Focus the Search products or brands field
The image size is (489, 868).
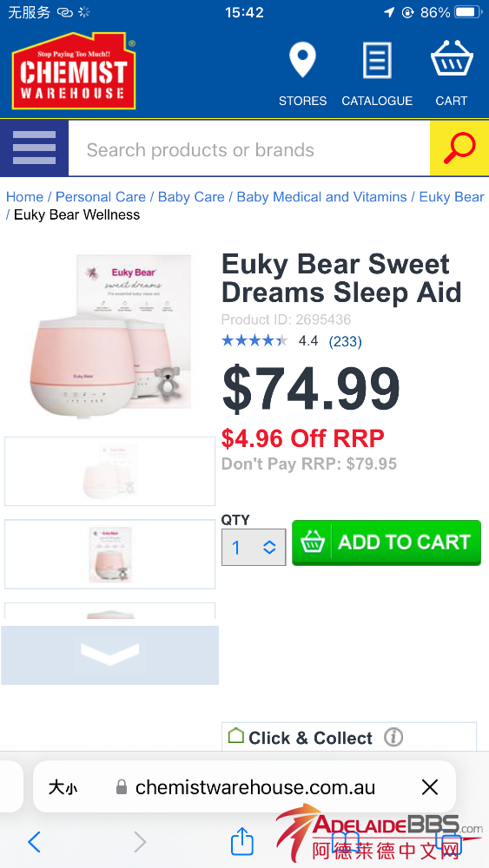tap(249, 149)
